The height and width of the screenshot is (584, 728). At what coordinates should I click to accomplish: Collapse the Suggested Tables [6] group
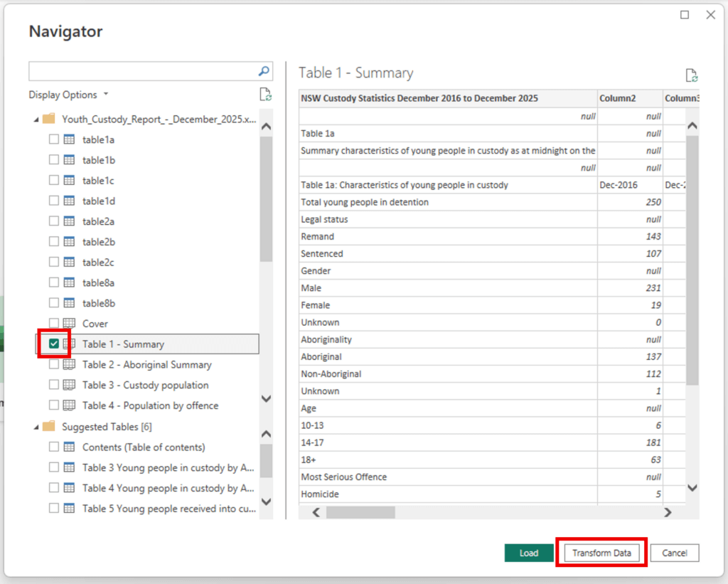coord(36,427)
